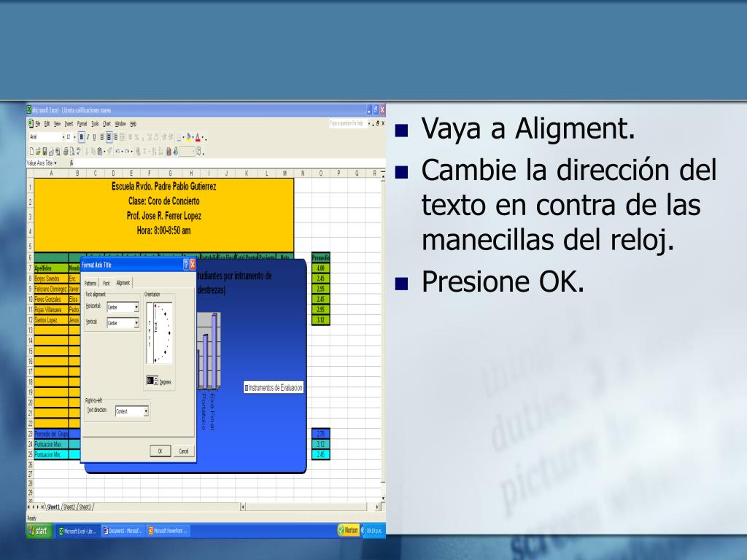Click the Merge and Center icon
747x560 pixels.
[x=122, y=137]
